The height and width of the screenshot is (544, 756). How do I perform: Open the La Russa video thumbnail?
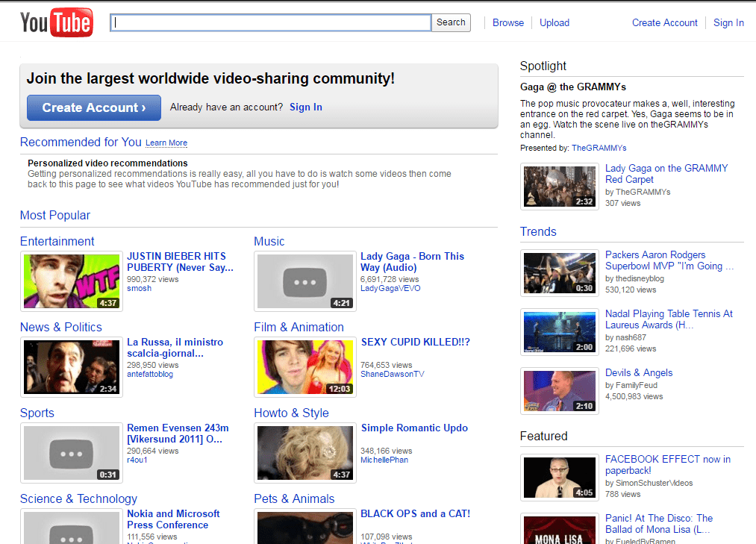72,367
